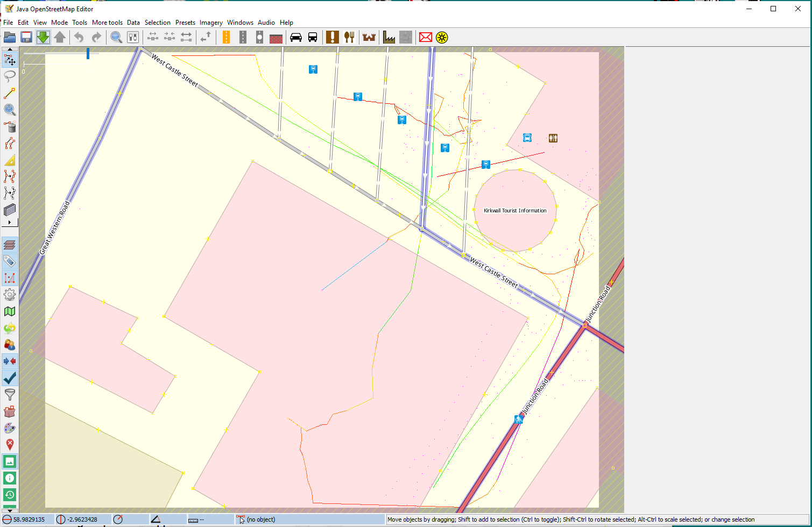The width and height of the screenshot is (812, 527).
Task: Toggle the Tags/Memberships panel button
Action: [x=9, y=262]
